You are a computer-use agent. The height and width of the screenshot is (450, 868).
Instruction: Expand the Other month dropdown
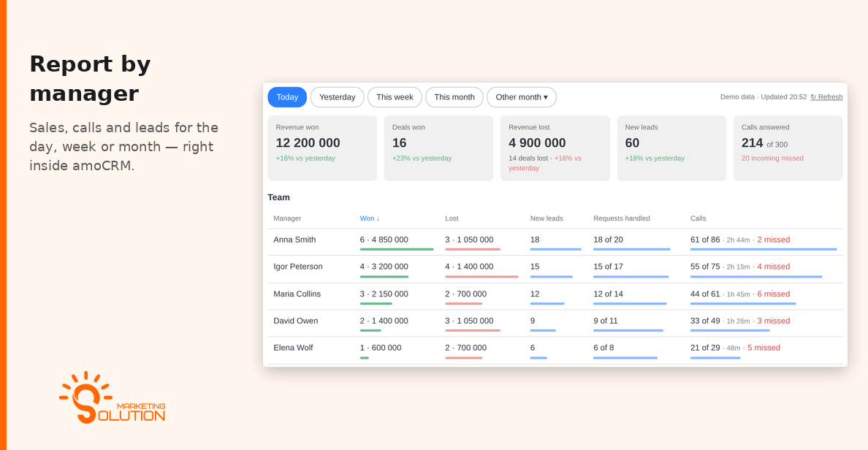click(522, 97)
